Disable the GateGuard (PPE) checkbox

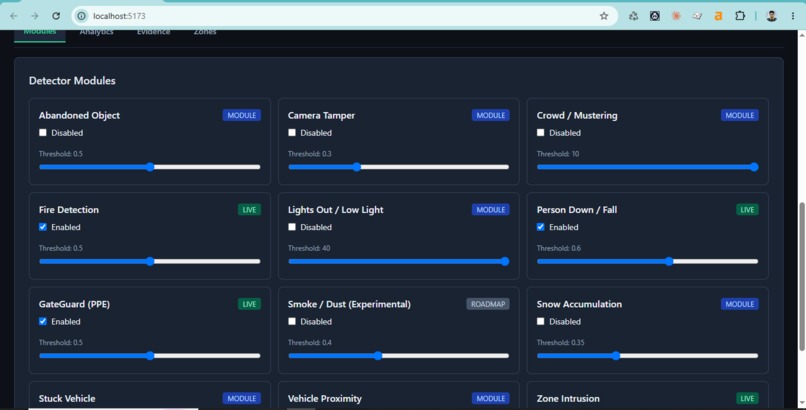coord(43,322)
